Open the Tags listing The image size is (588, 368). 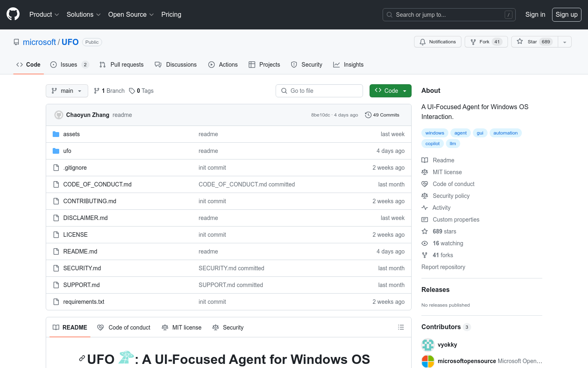tap(141, 91)
